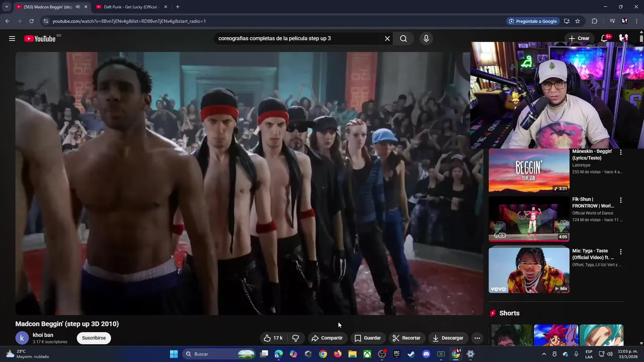Viewport: 644px width, 362px height.
Task: Open volume control in system tray
Action: [x=610, y=354]
